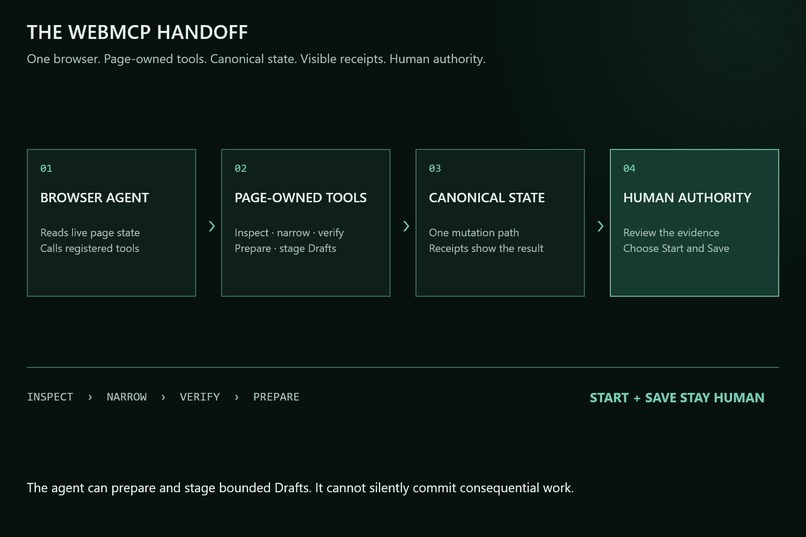Click the step number '01'
This screenshot has height=537, width=806.
click(x=46, y=169)
